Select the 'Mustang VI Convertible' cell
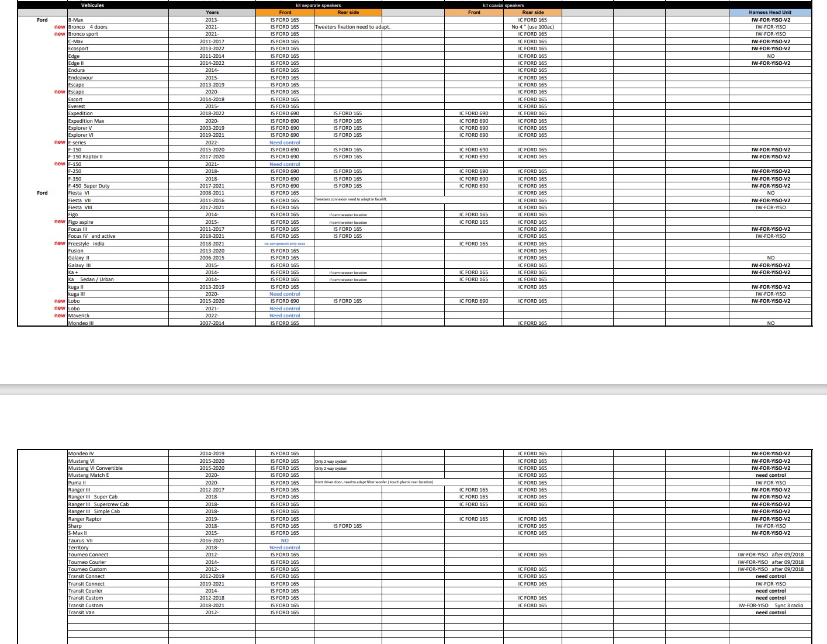 click(118, 468)
